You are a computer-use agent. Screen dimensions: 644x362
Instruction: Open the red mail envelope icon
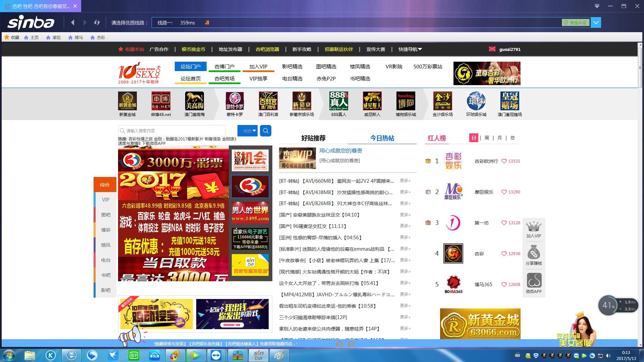point(492,49)
